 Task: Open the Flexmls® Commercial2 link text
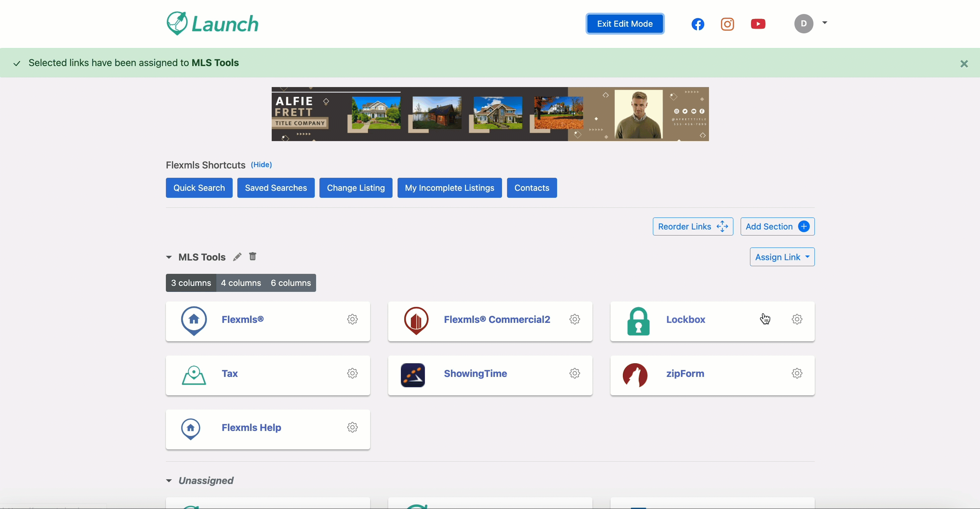coord(497,319)
